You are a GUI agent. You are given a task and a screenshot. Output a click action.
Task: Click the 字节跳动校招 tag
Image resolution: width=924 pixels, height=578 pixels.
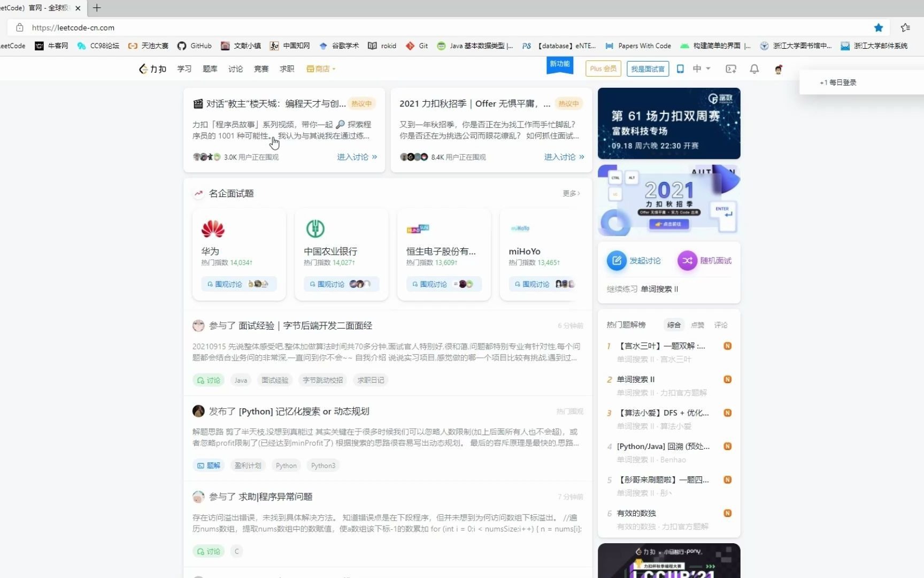tap(323, 380)
